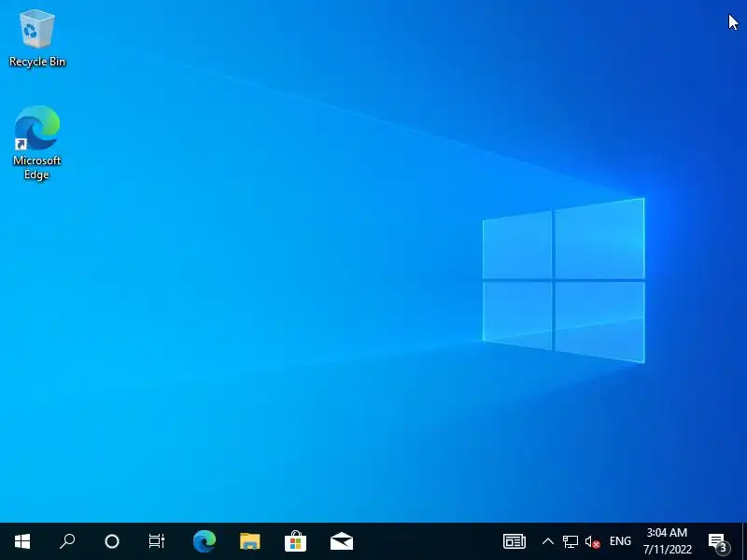
Task: Open Cortana circle icon
Action: 112,541
